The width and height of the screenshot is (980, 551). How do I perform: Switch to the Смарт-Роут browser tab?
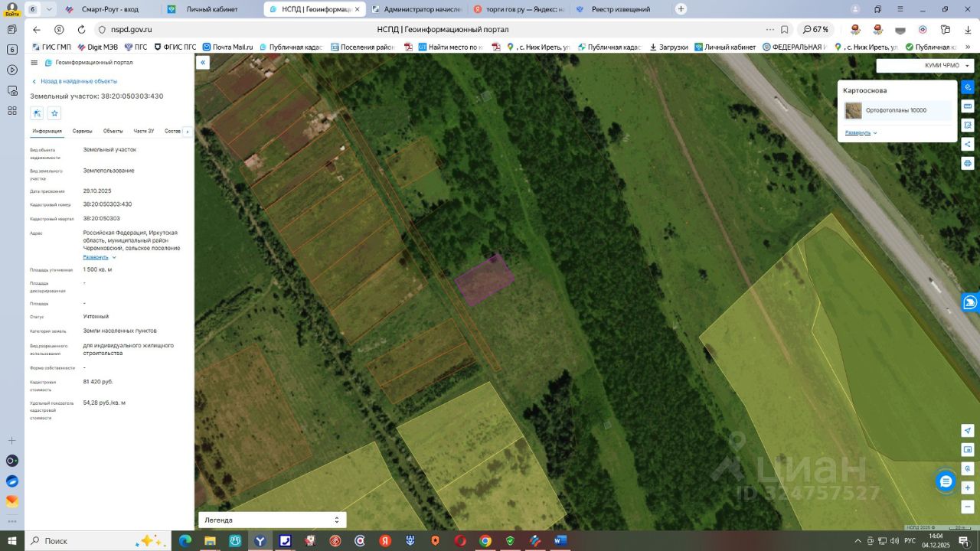[x=109, y=9]
